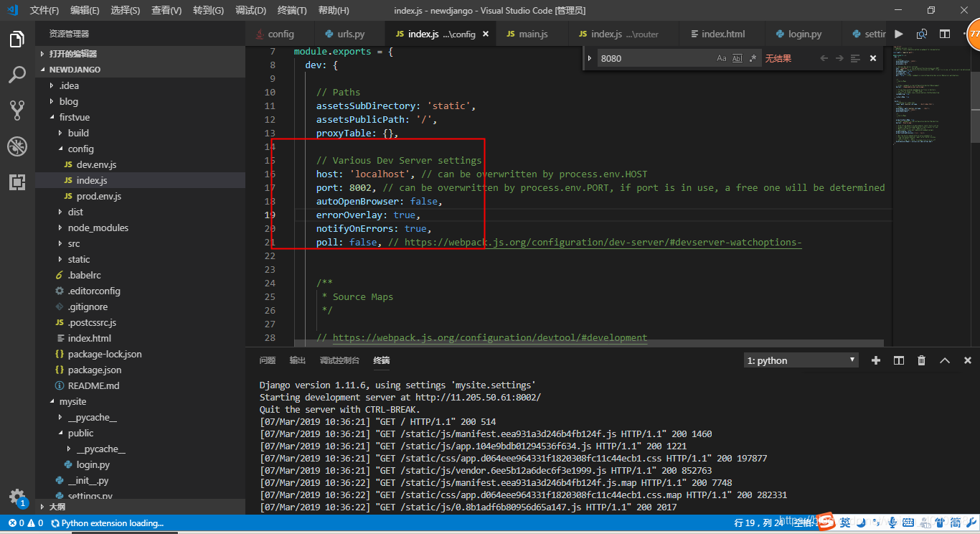Run code with the play icon
The height and width of the screenshot is (534, 980).
[898, 34]
